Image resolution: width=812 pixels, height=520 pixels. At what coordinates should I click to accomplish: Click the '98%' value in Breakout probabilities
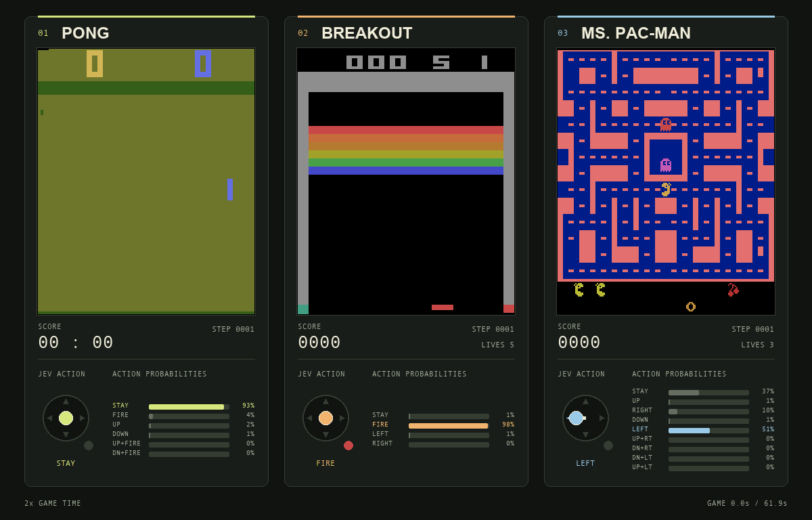[508, 426]
